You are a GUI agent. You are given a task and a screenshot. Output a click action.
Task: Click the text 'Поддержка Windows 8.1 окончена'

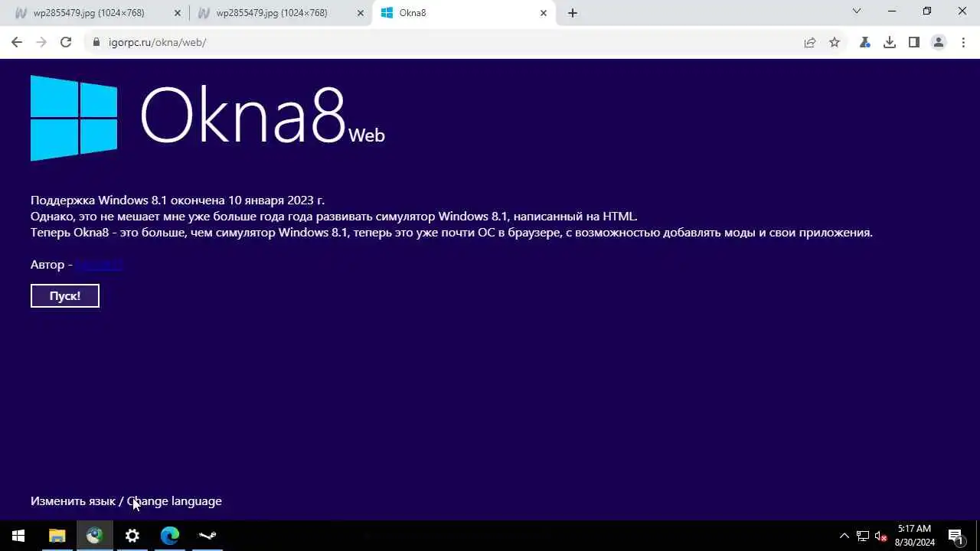128,200
